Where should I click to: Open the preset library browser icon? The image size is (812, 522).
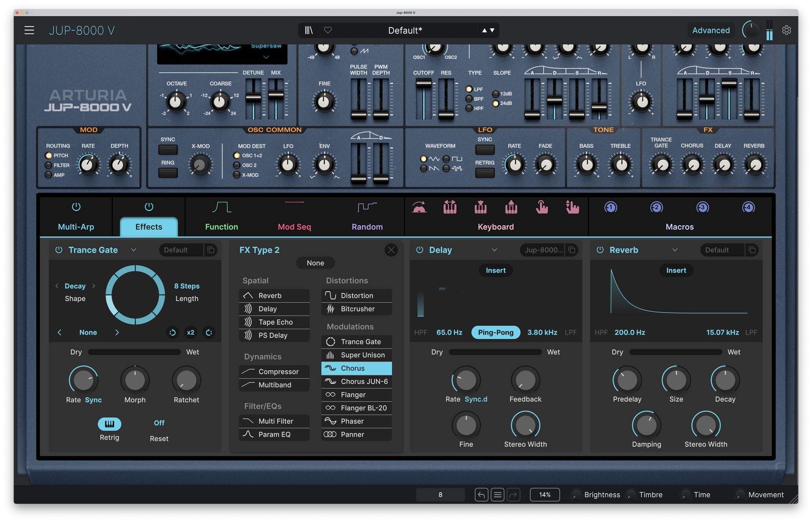(309, 30)
